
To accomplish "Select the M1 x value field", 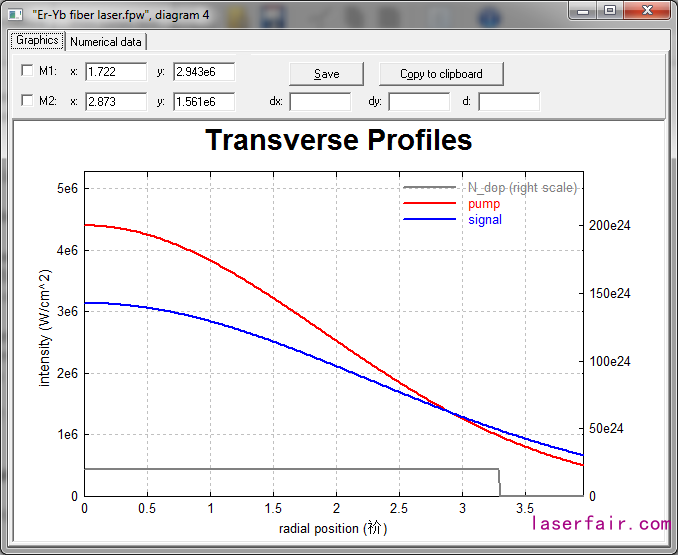I will [x=116, y=72].
